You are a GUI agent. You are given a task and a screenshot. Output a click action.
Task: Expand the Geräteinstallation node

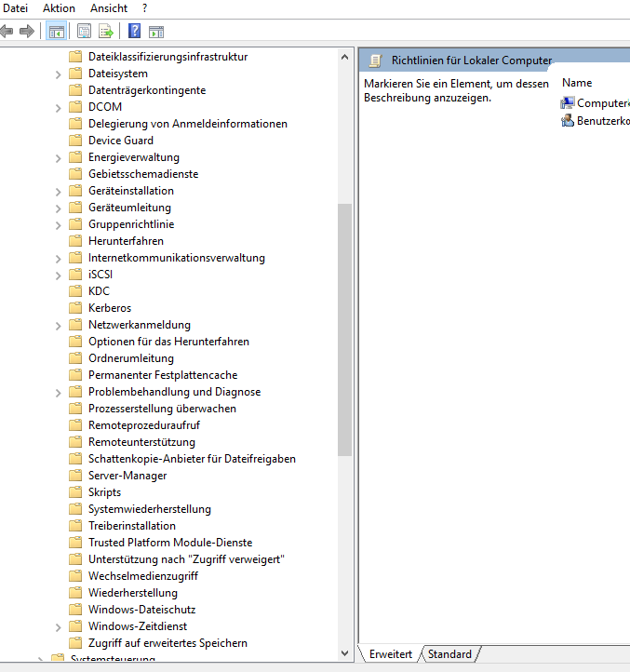[59, 192]
